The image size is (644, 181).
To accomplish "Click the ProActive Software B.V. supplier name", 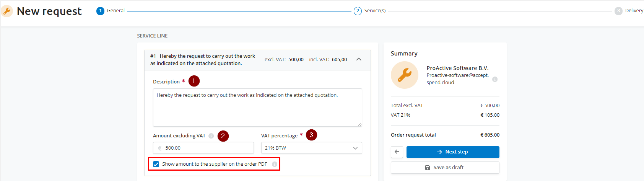I will click(x=457, y=68).
